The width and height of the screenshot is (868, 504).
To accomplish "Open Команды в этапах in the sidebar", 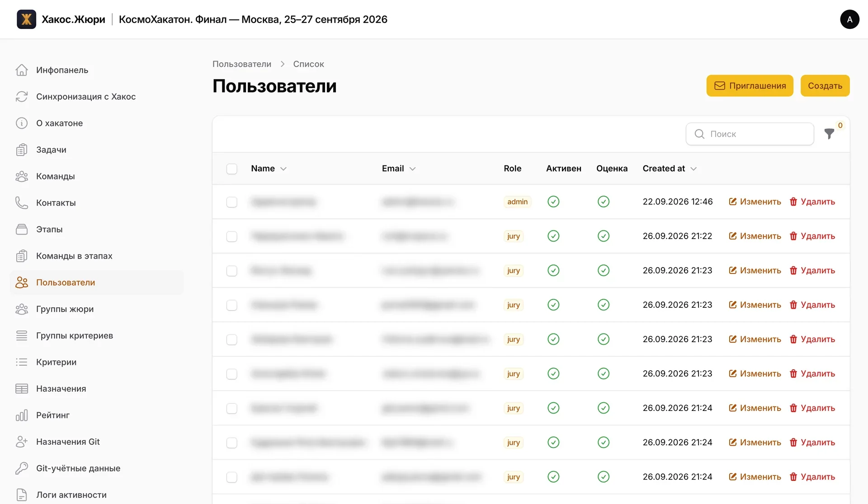I will coord(97,256).
